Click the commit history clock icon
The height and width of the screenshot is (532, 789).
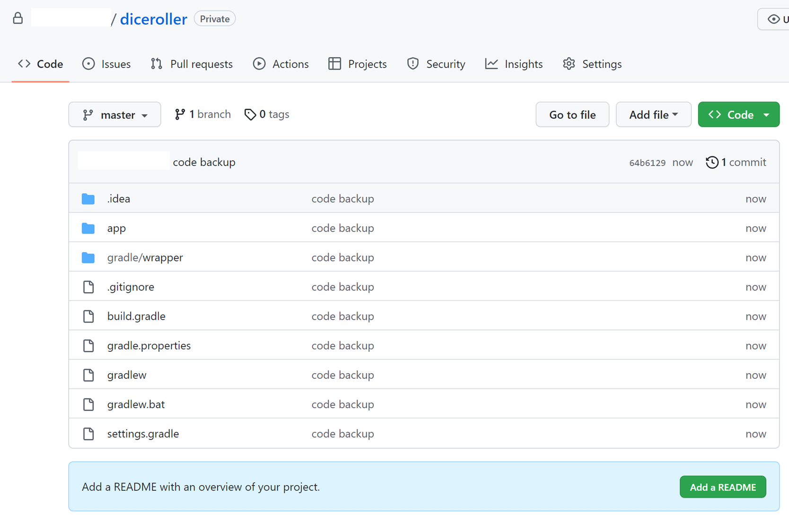click(712, 162)
